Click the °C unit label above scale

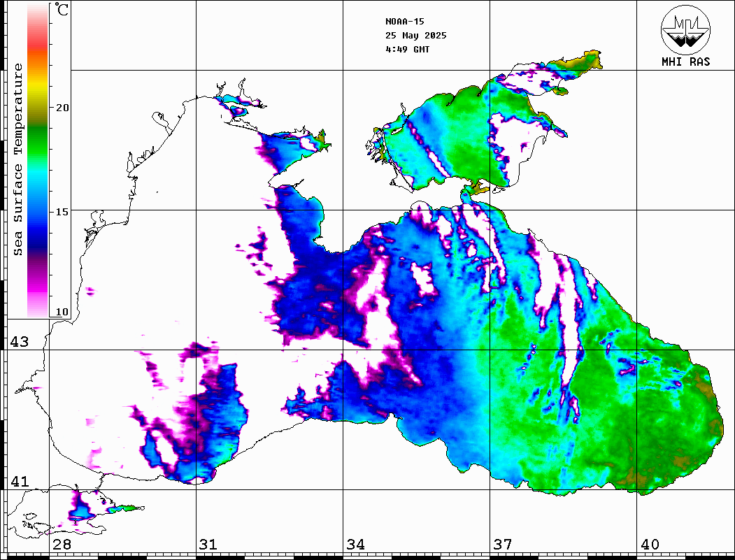(62, 10)
